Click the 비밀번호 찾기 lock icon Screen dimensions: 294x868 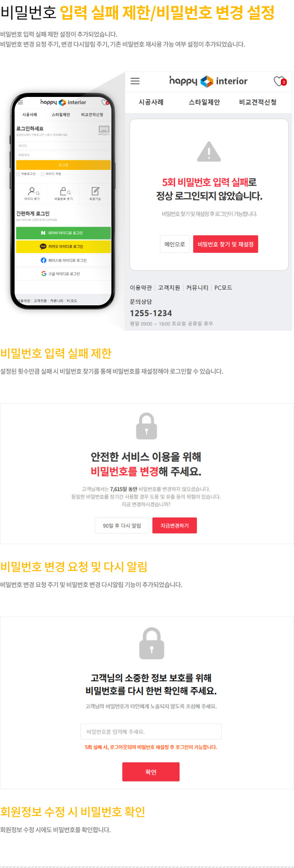pos(64,191)
